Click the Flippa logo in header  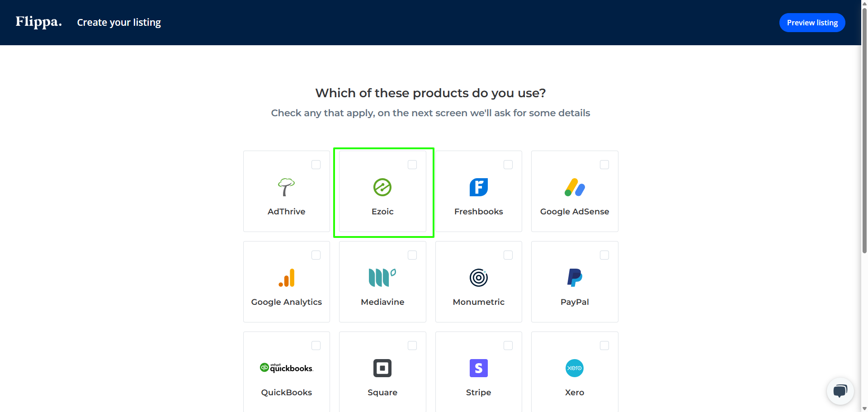coord(38,22)
